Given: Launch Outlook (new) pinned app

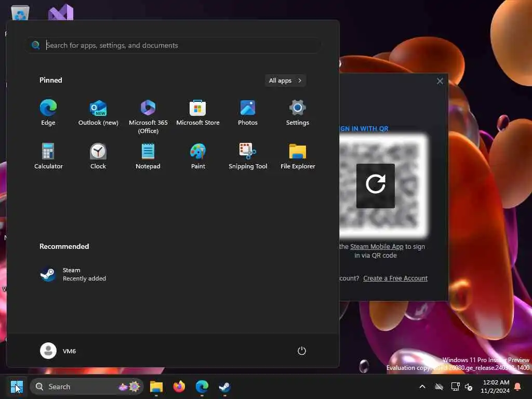Looking at the screenshot, I should [x=98, y=113].
